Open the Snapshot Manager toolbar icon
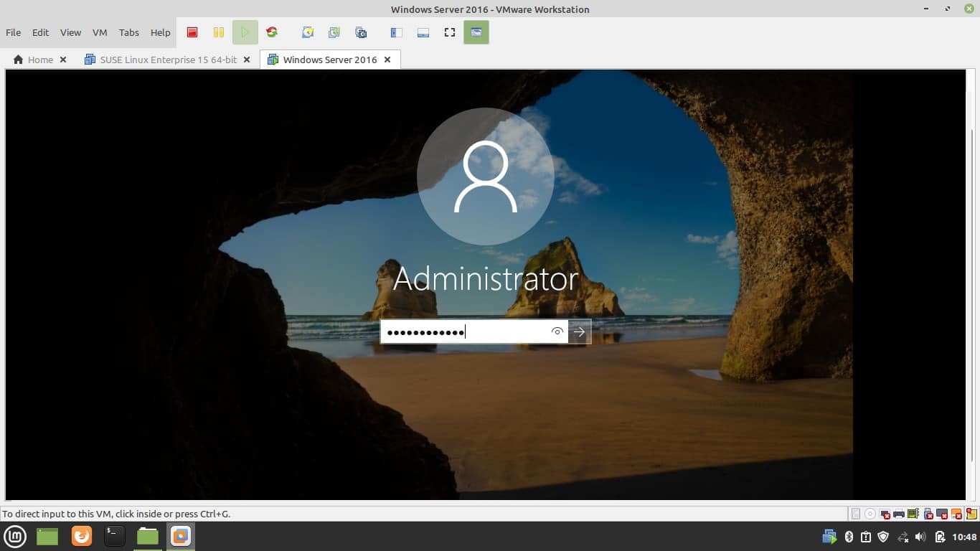This screenshot has height=551, width=980. click(361, 32)
